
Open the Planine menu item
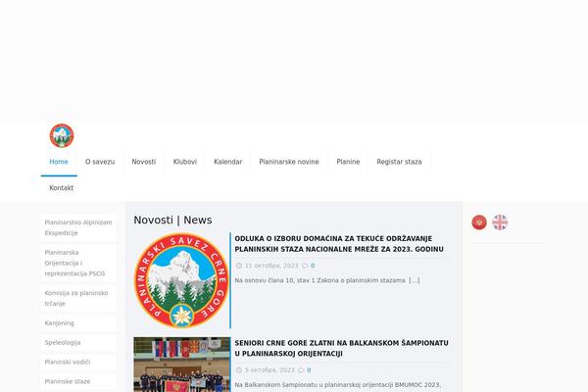click(x=348, y=162)
